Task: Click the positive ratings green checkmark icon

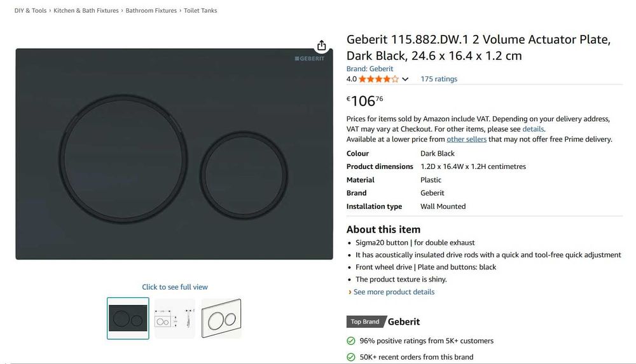Action: (351, 341)
